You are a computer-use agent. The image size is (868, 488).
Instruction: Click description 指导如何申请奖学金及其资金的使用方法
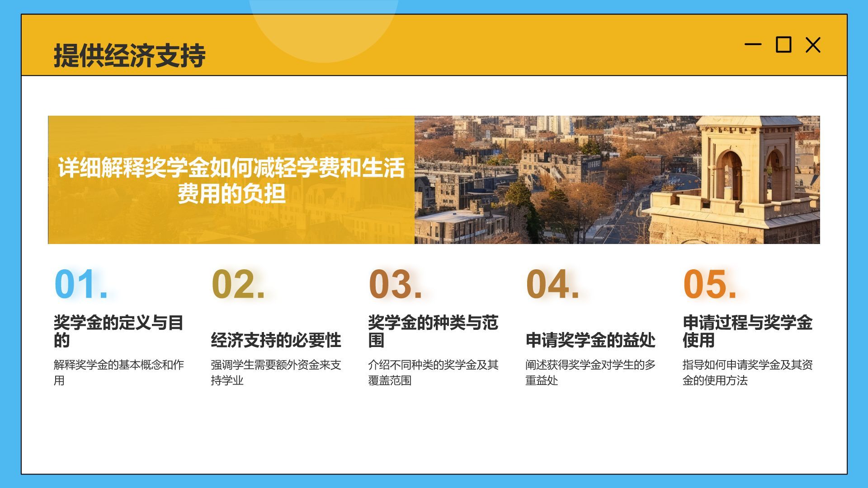tap(747, 372)
